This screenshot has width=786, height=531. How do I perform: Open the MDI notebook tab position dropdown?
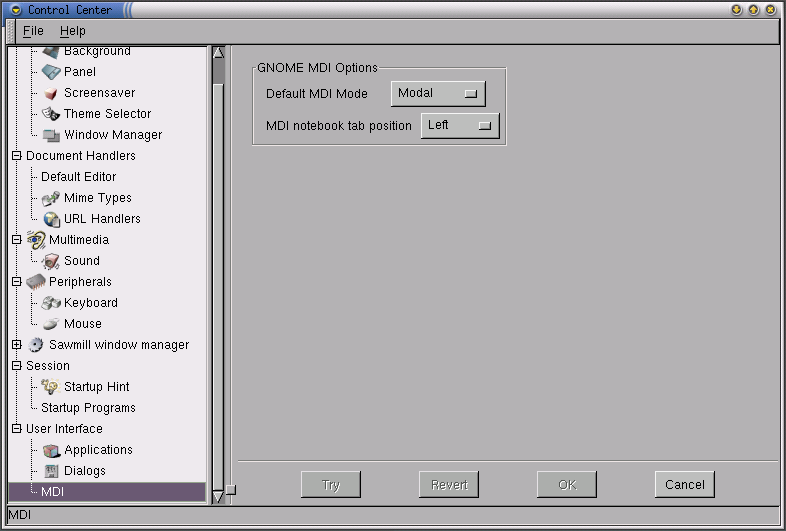point(459,126)
